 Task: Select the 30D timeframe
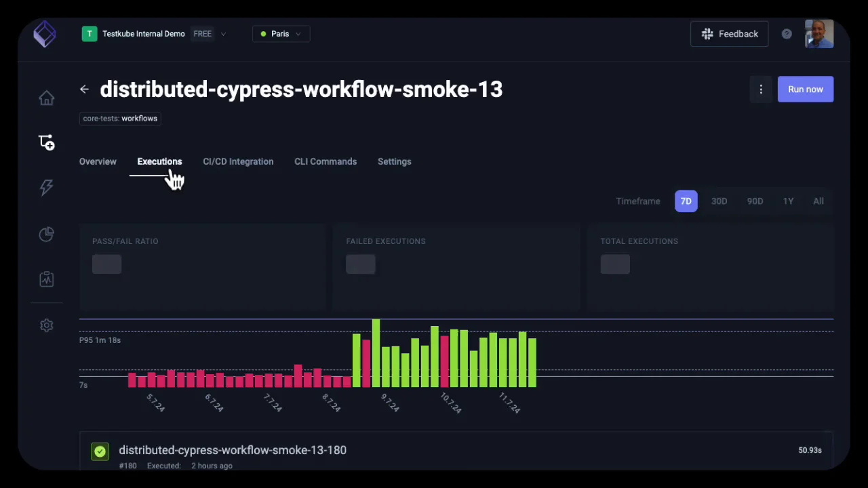point(719,201)
